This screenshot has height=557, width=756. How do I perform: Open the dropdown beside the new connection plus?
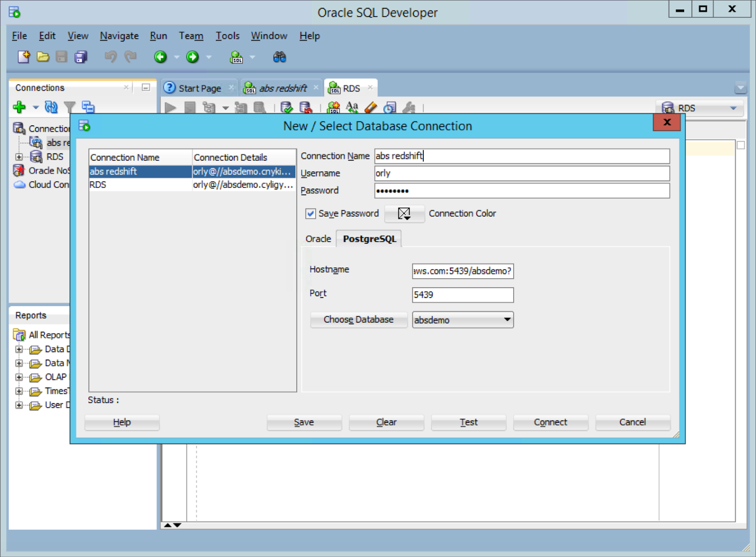(35, 108)
